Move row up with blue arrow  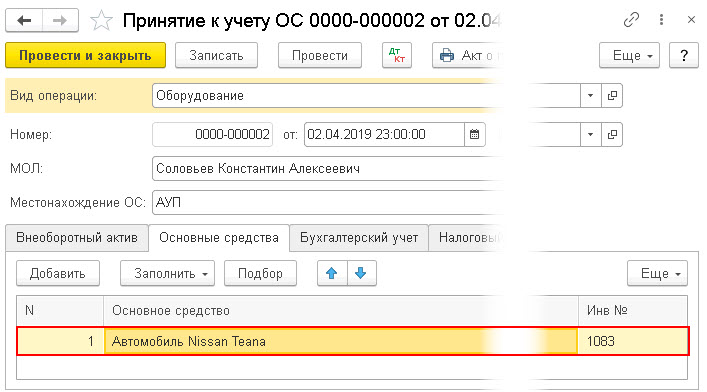(332, 273)
